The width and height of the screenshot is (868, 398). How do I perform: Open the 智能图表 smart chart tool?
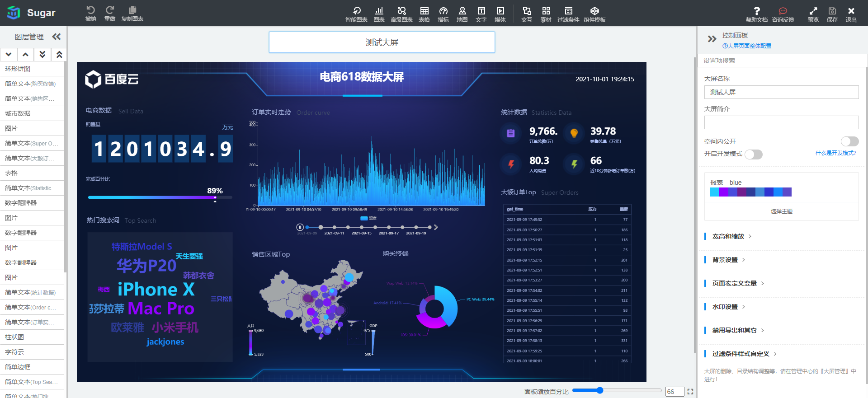click(356, 14)
